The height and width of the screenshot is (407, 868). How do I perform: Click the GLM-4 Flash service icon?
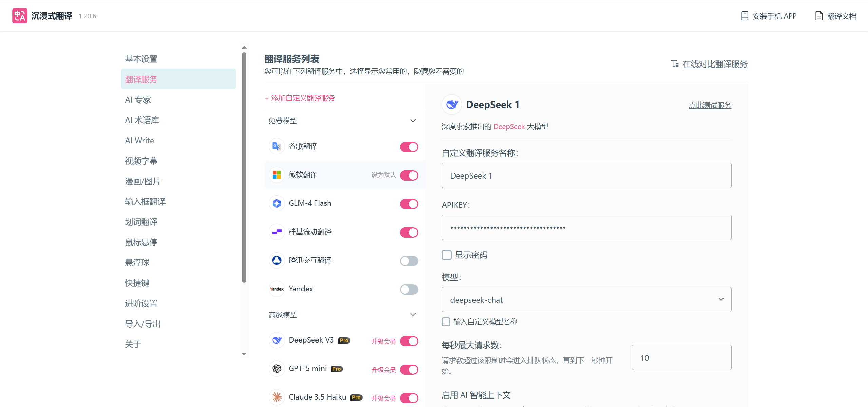276,203
